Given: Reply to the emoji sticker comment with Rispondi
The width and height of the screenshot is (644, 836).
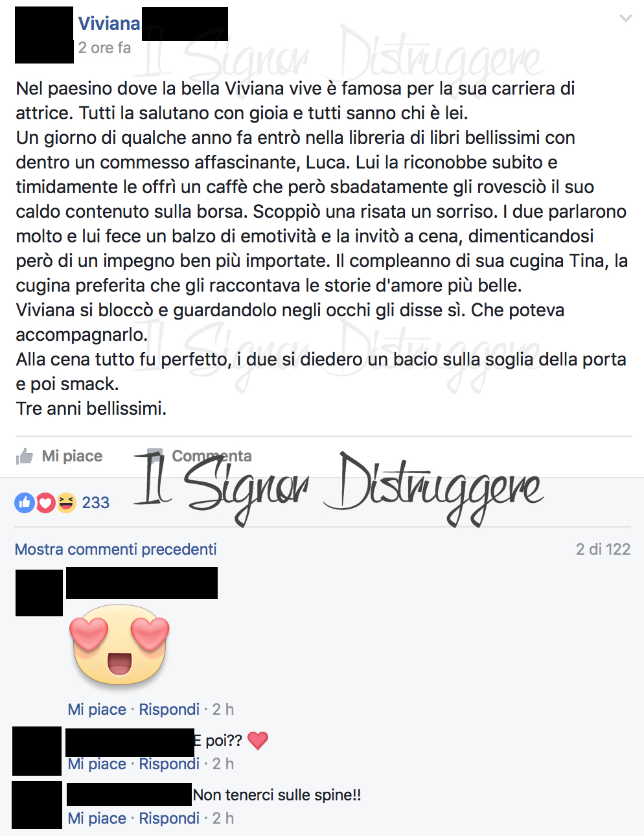Looking at the screenshot, I should coord(169,710).
